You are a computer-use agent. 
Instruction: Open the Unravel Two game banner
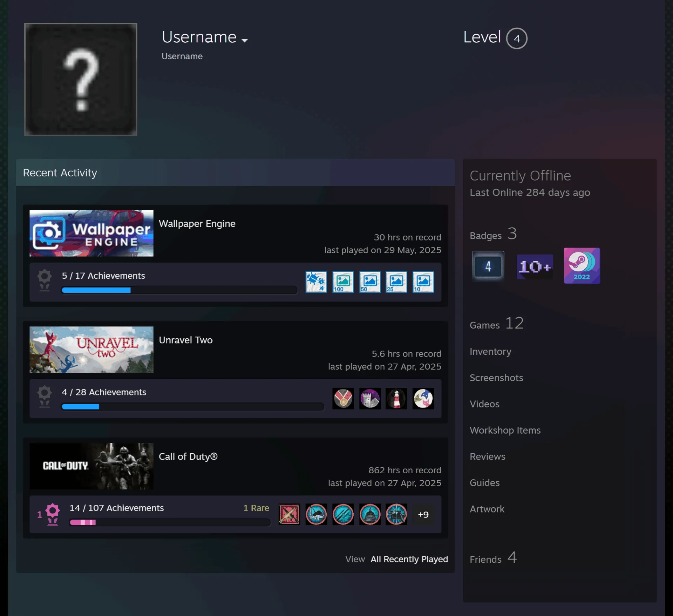[91, 350]
